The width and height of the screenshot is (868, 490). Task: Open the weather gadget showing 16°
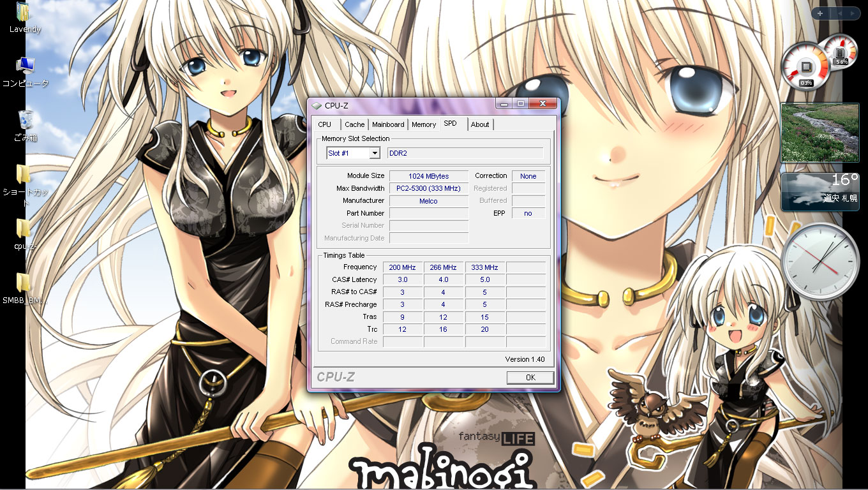819,191
